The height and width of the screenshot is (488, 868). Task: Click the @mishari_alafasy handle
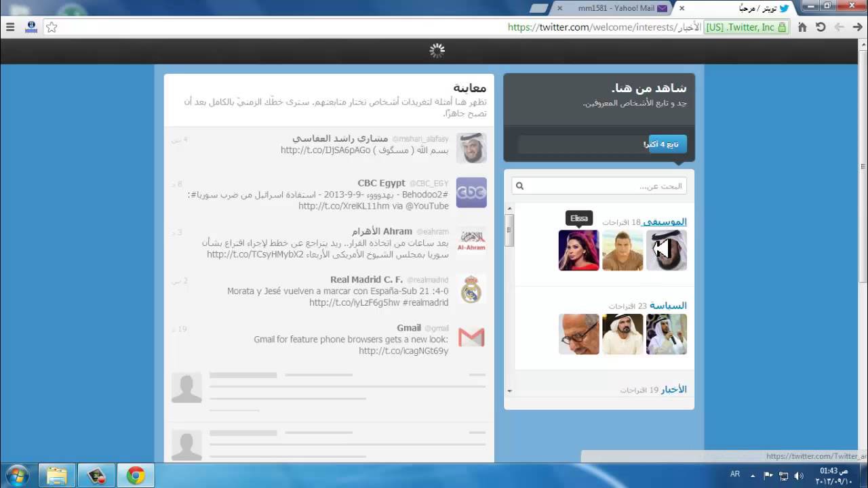tap(420, 139)
